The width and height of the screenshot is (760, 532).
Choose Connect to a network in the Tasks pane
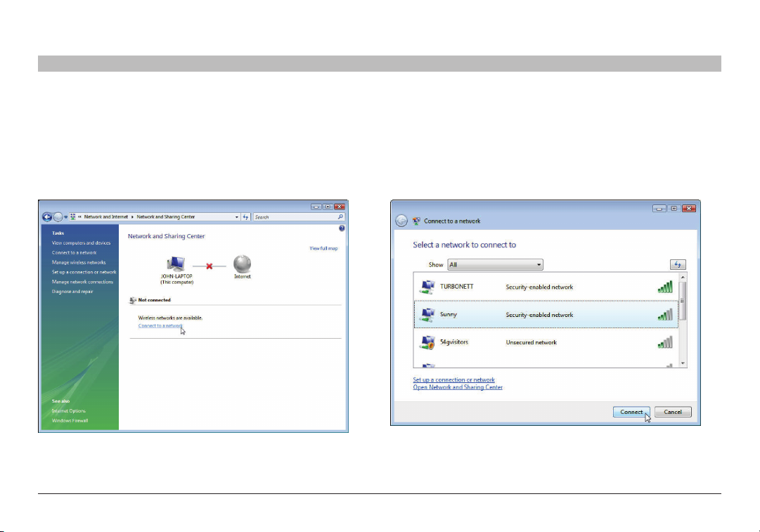tap(74, 252)
